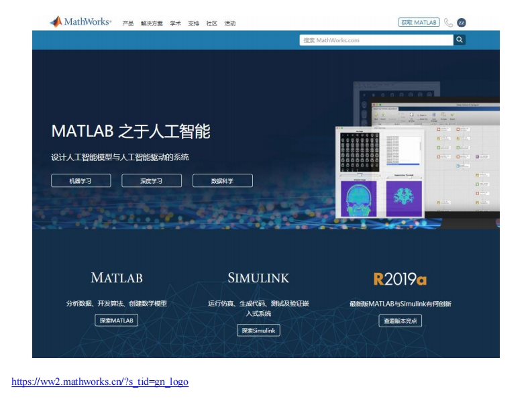Click the Simulink product heading logo
The height and width of the screenshot is (399, 532).
[258, 278]
